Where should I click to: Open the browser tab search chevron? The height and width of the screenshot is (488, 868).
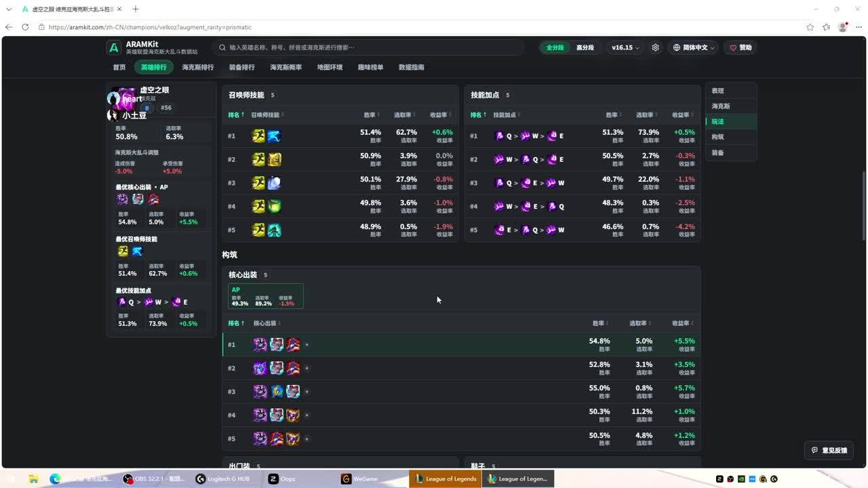(x=9, y=9)
